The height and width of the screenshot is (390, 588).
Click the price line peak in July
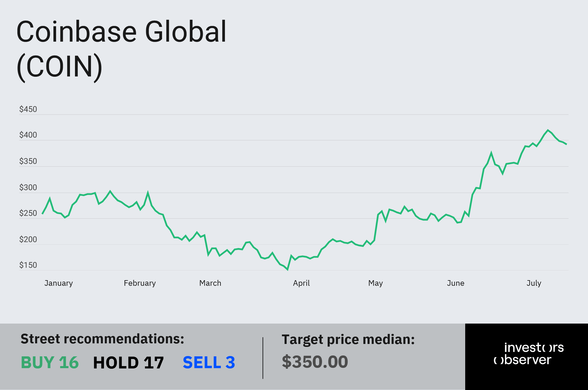[548, 130]
